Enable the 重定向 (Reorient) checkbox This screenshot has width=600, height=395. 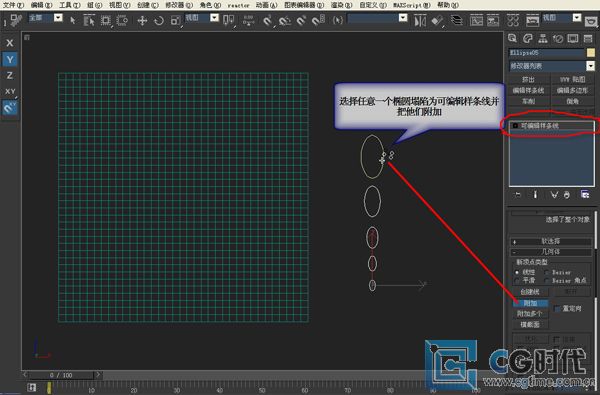557,308
